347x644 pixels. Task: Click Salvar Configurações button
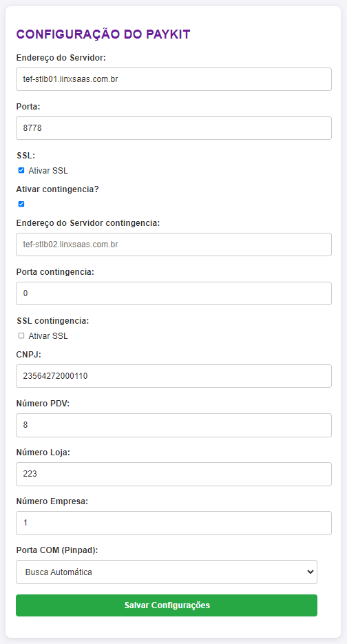pos(167,605)
